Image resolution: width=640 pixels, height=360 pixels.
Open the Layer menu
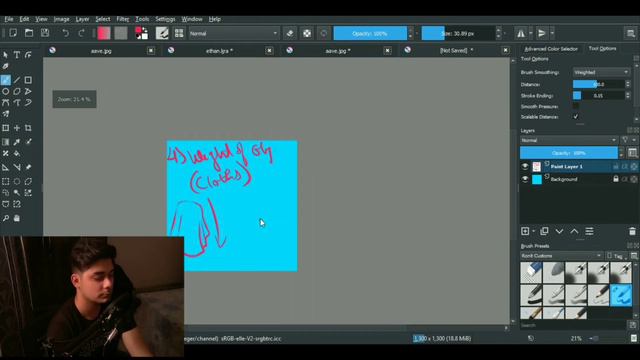[82, 19]
